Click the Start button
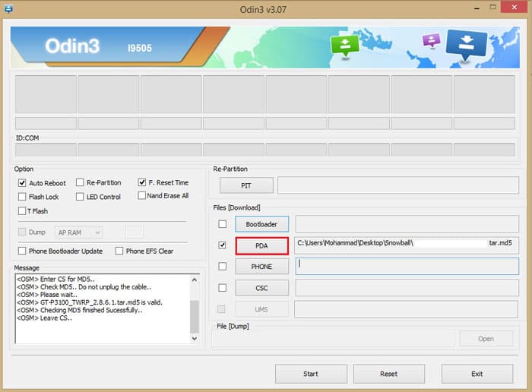Image resolution: width=532 pixels, height=392 pixels. [311, 374]
